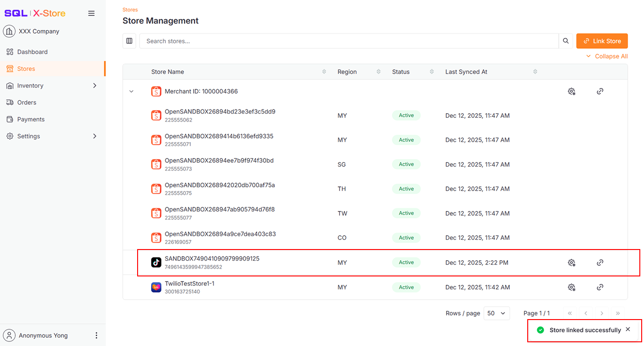Open Orders from the sidebar
The height and width of the screenshot is (346, 644).
pos(26,103)
